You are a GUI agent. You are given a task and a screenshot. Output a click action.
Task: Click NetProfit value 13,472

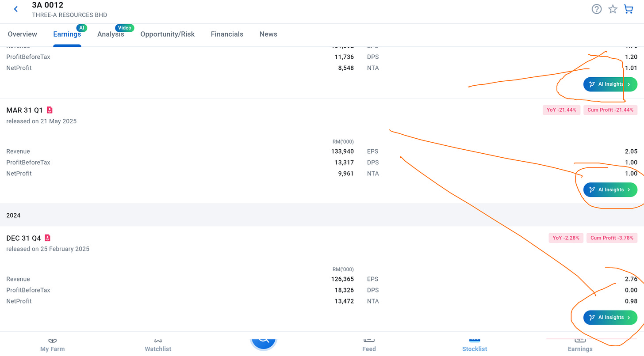(x=344, y=301)
